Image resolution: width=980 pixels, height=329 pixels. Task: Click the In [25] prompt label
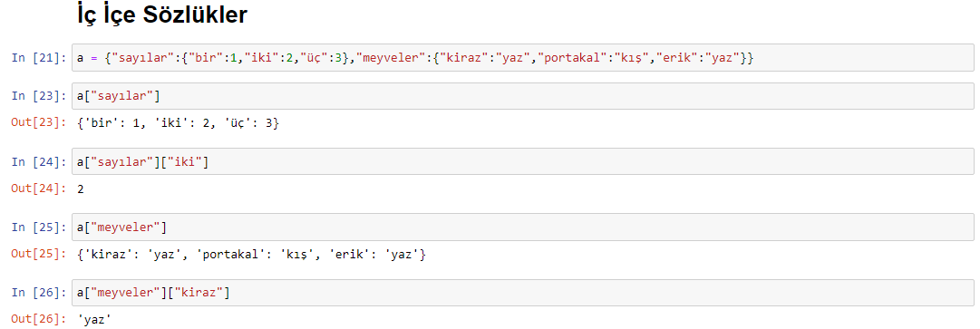coord(39,227)
